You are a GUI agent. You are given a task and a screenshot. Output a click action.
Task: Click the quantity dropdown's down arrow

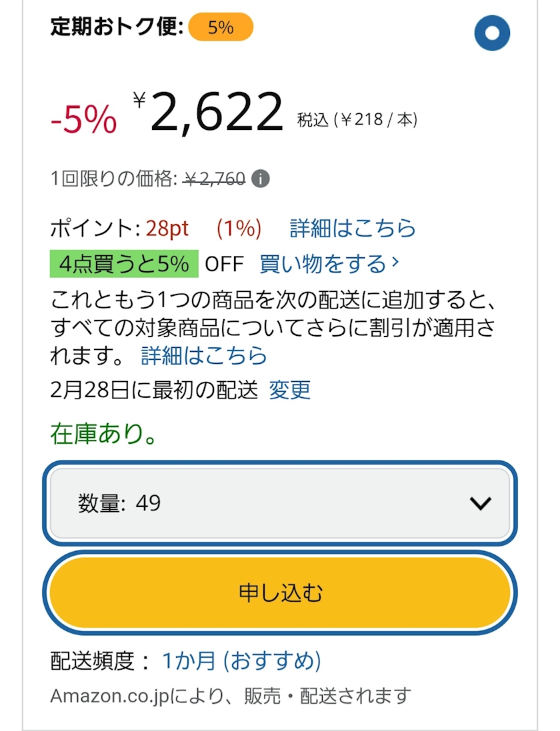click(480, 504)
